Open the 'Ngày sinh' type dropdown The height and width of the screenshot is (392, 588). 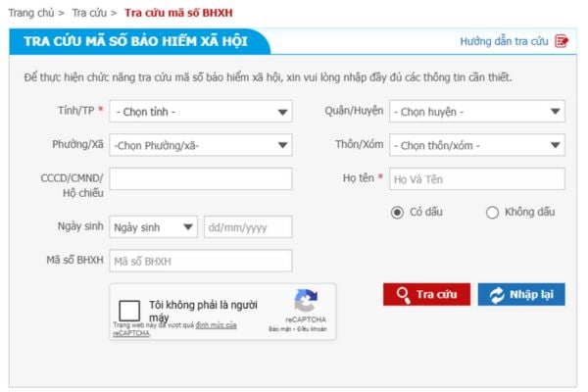pos(154,227)
